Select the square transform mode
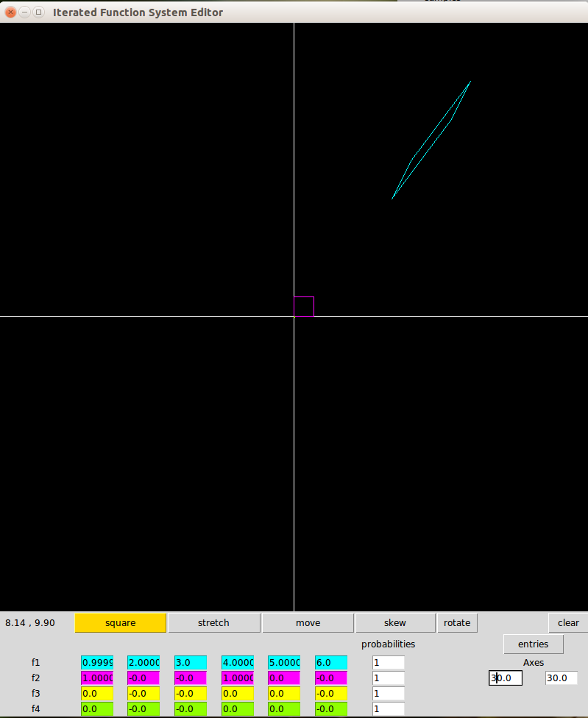588x718 pixels. 120,623
